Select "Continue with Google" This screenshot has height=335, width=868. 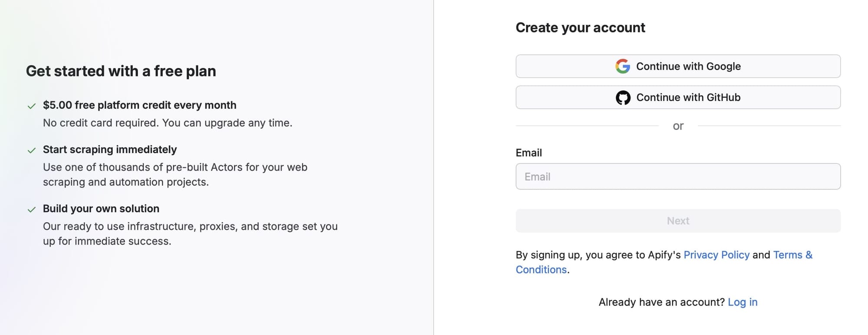coord(678,66)
